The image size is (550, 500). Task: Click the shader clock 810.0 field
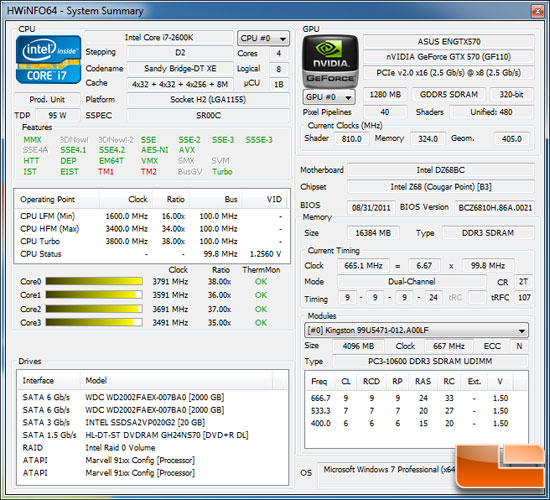(351, 139)
